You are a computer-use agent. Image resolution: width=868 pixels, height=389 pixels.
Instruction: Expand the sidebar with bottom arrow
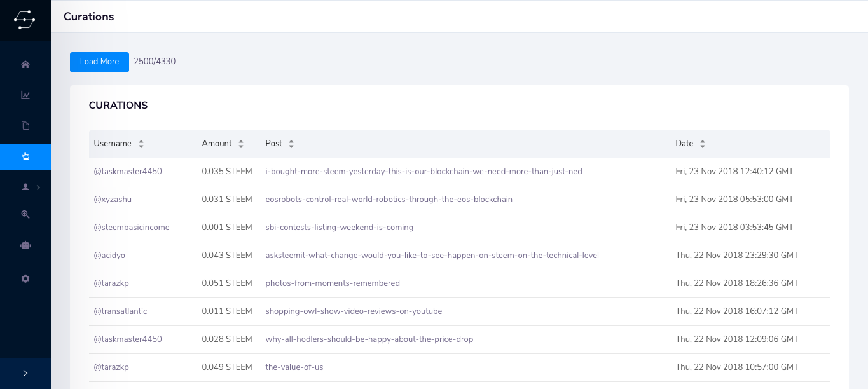25,373
